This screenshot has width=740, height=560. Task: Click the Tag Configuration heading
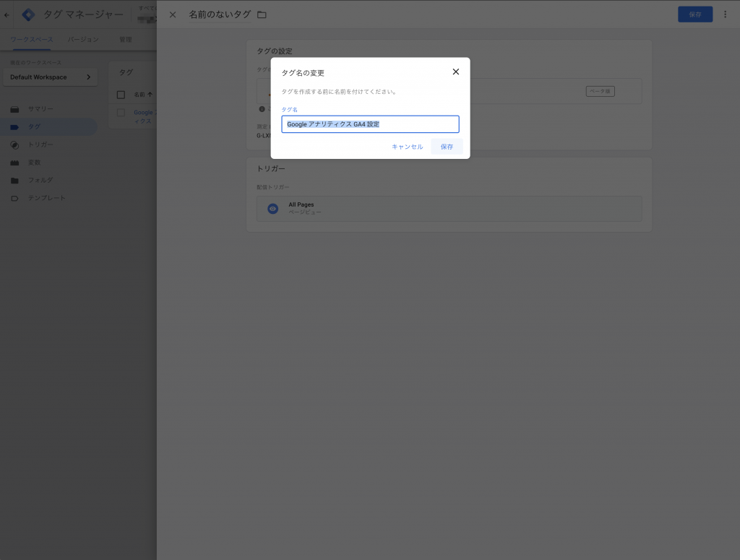coord(275,51)
